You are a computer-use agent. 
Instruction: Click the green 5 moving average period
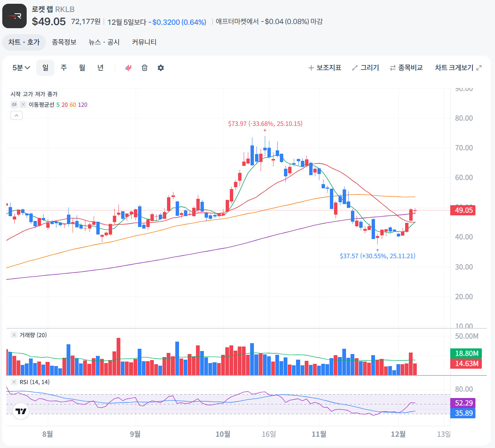[x=58, y=104]
